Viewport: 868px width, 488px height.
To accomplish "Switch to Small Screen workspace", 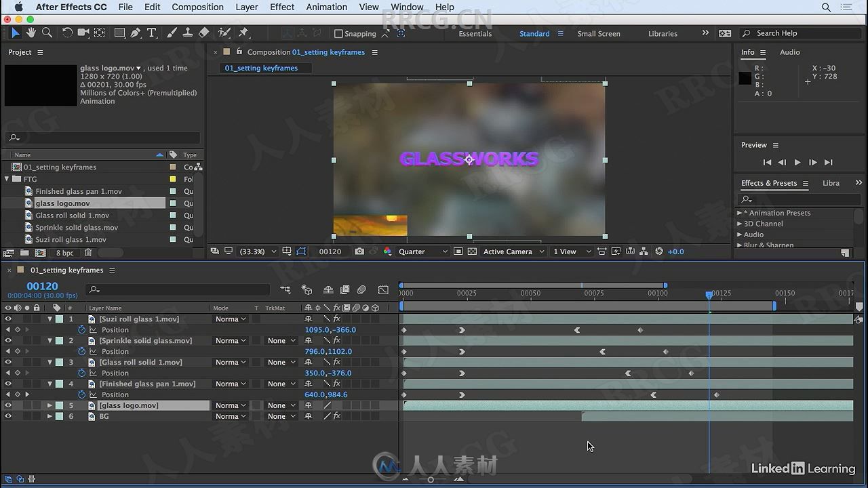I will [x=599, y=33].
